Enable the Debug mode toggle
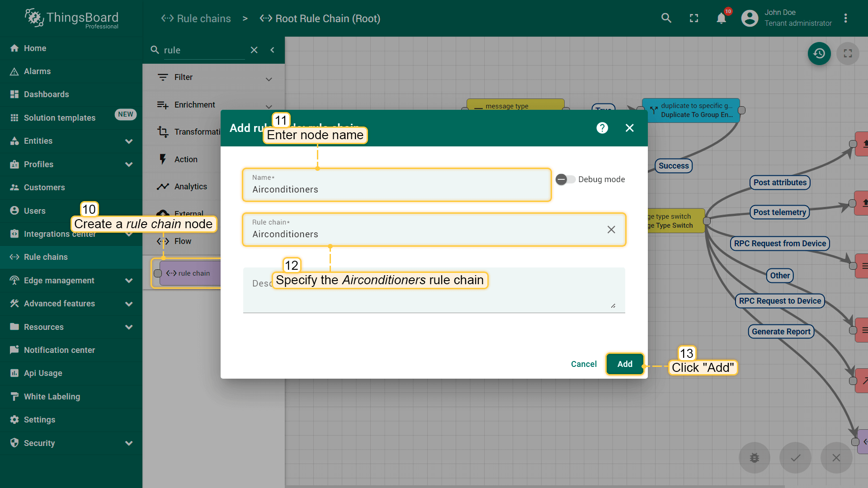 565,179
